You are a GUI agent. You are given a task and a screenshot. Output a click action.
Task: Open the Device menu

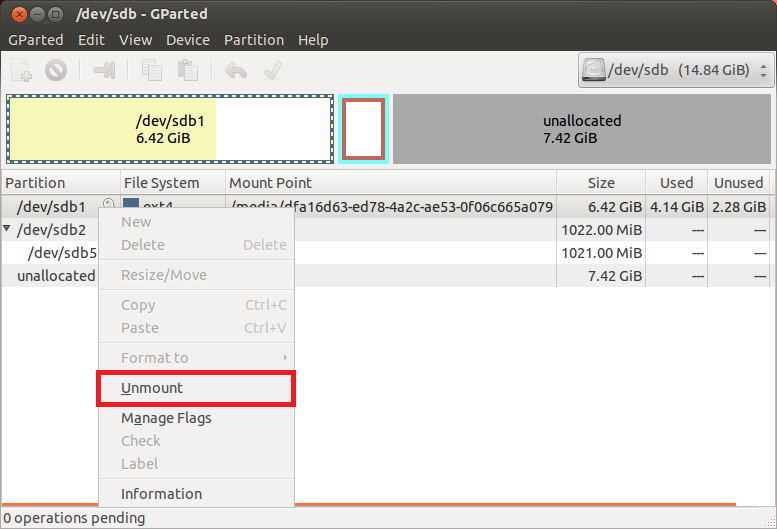pos(188,40)
